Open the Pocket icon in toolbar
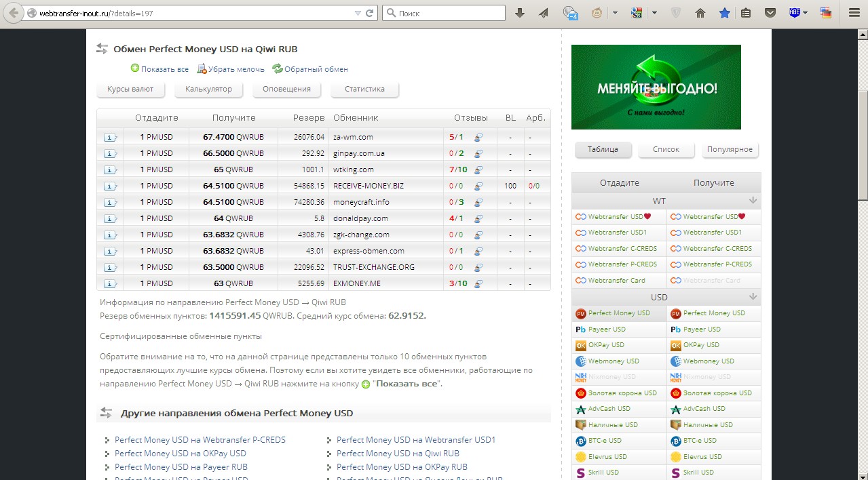This screenshot has width=868, height=480. (770, 13)
